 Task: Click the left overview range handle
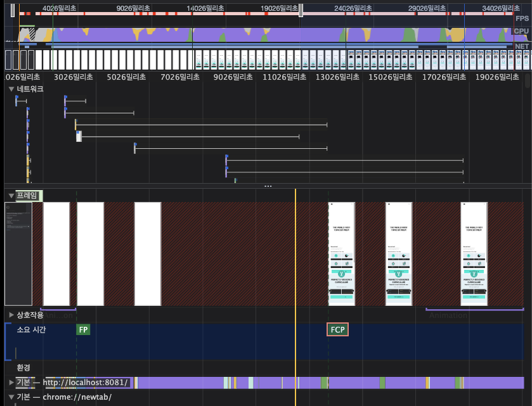13,10
